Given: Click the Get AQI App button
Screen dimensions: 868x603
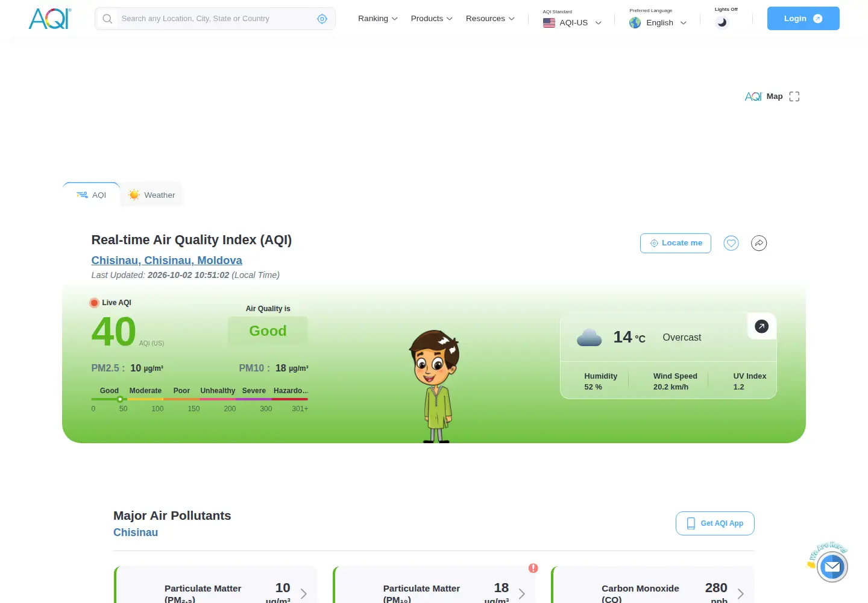Looking at the screenshot, I should (x=715, y=523).
